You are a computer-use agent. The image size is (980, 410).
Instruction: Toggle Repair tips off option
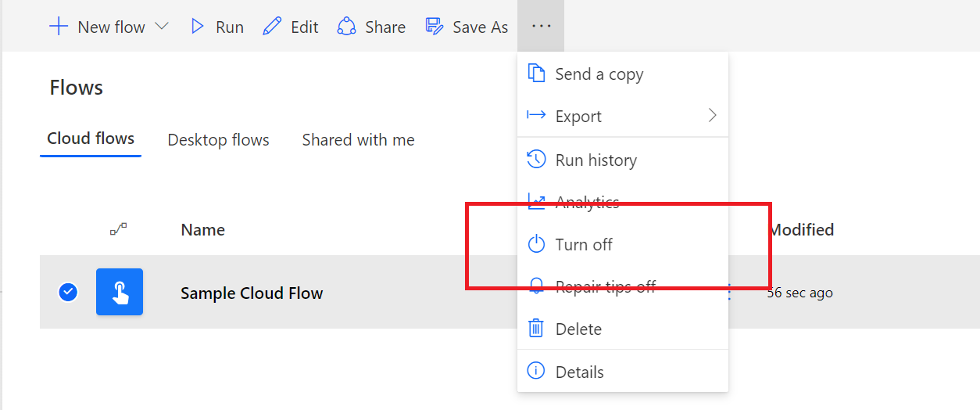(x=605, y=286)
